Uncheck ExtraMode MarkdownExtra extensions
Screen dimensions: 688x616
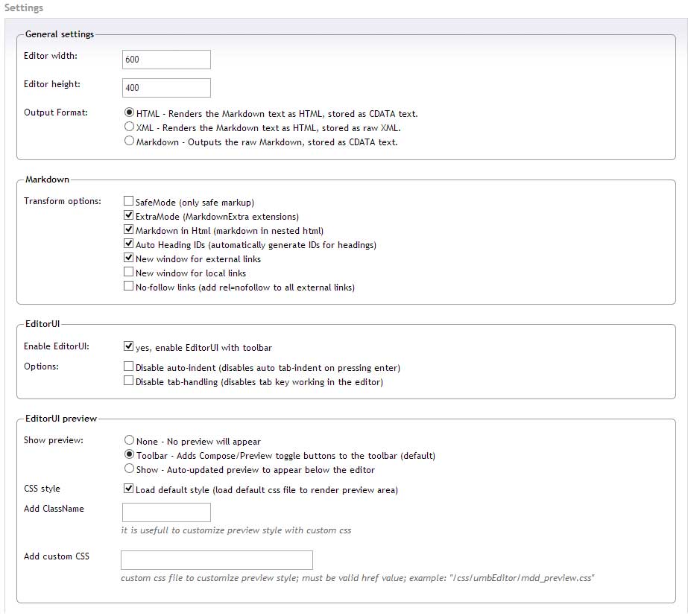[128, 215]
